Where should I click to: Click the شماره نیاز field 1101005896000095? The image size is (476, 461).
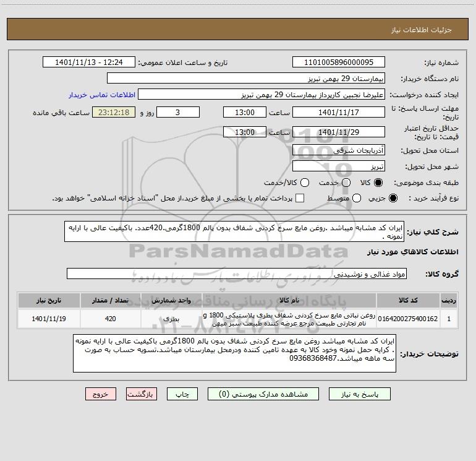click(x=339, y=62)
